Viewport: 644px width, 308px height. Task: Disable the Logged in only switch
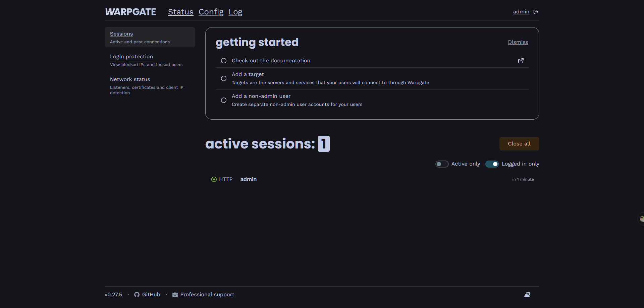tap(492, 164)
